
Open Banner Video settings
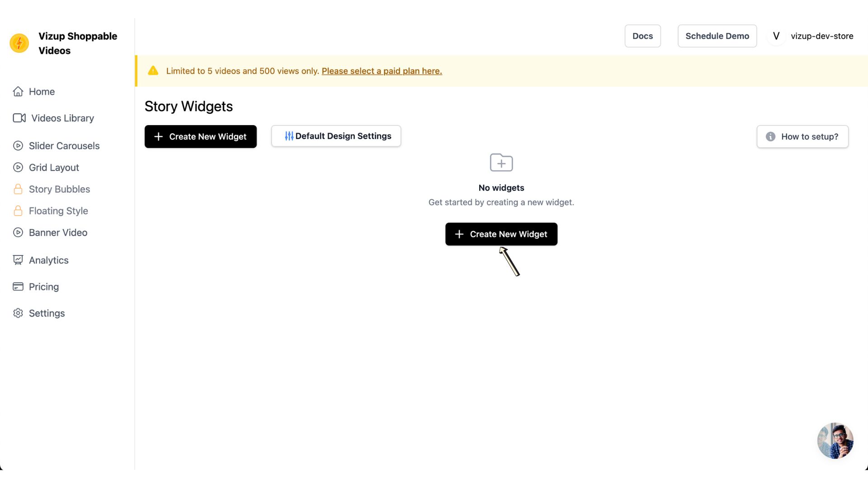[x=58, y=232]
